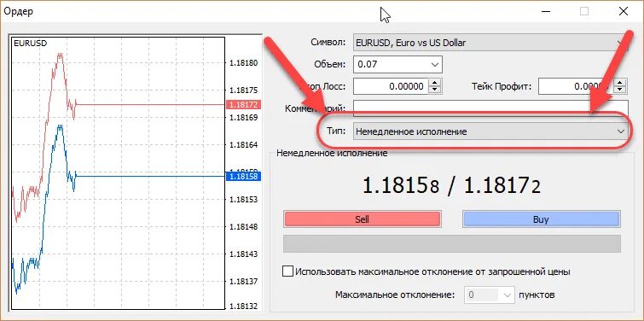644x321 pixels.
Task: Click the Стоп Лосс value field
Action: [390, 86]
